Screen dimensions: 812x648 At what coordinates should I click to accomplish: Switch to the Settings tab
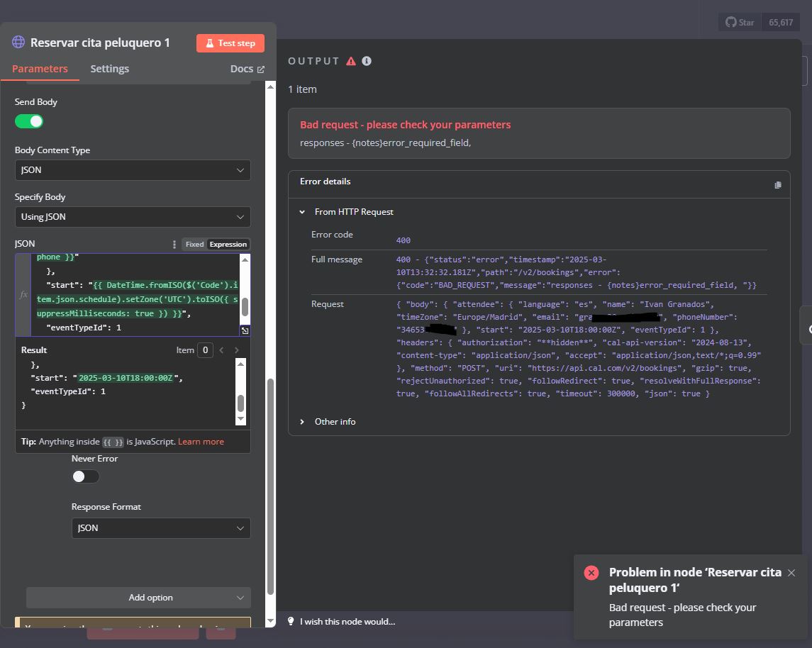click(x=110, y=69)
